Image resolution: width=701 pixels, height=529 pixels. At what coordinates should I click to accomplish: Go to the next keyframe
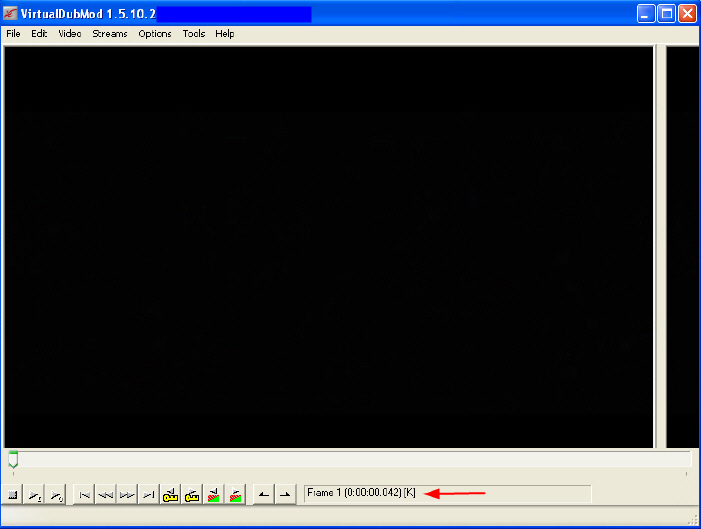192,495
